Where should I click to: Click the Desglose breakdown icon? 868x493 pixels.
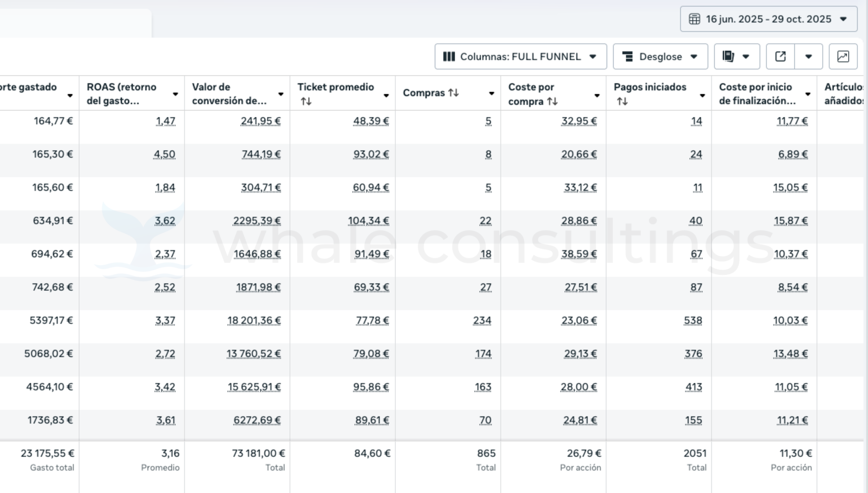click(627, 57)
